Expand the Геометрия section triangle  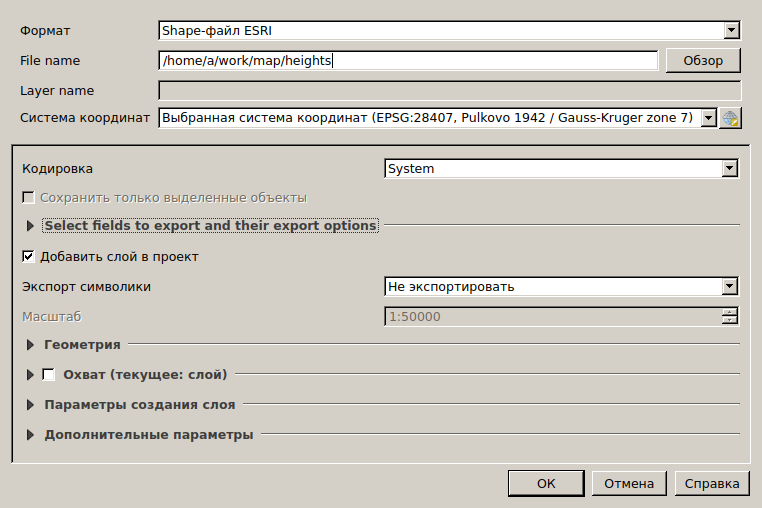point(30,345)
